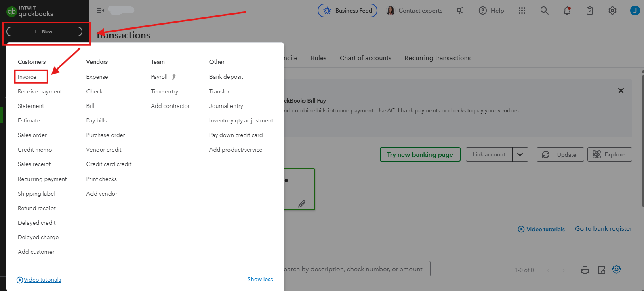Choose Delayed charge
Screen dimensions: 644x291
point(38,237)
